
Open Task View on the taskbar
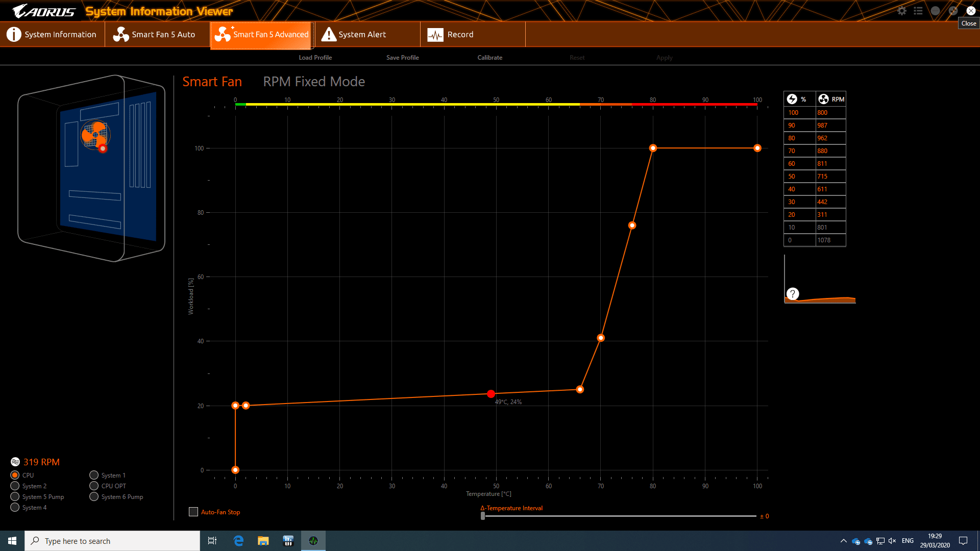coord(212,541)
